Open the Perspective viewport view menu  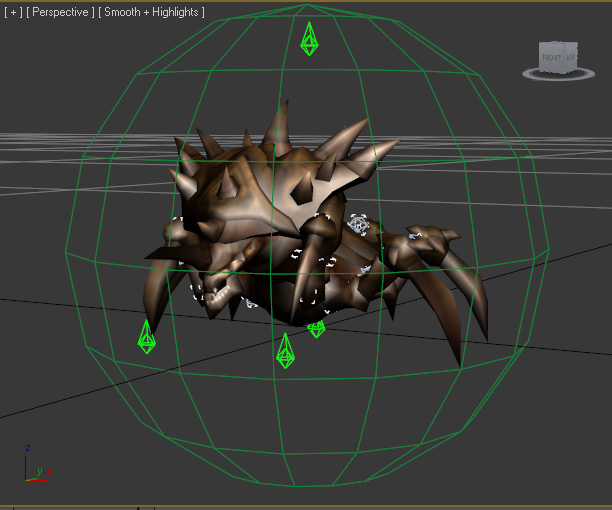tap(60, 12)
